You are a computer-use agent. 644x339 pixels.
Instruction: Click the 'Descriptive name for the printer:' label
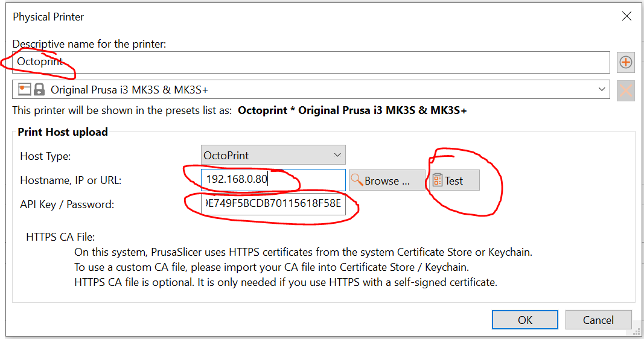click(x=89, y=44)
